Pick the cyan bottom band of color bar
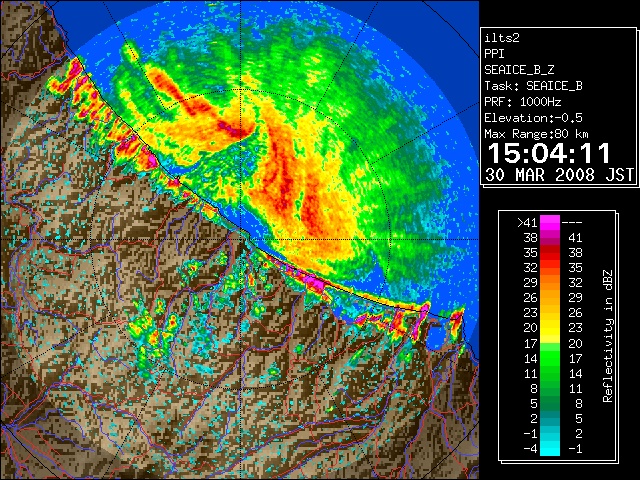 [x=550, y=449]
